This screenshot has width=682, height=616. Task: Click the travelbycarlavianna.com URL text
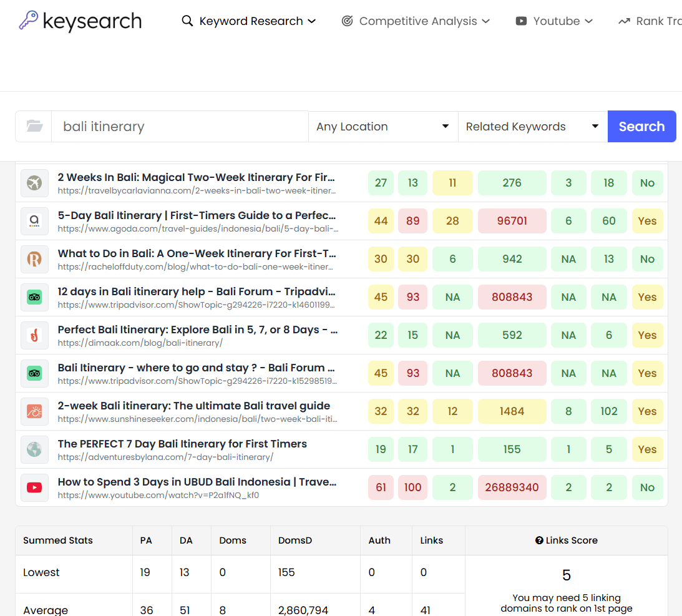pos(197,190)
